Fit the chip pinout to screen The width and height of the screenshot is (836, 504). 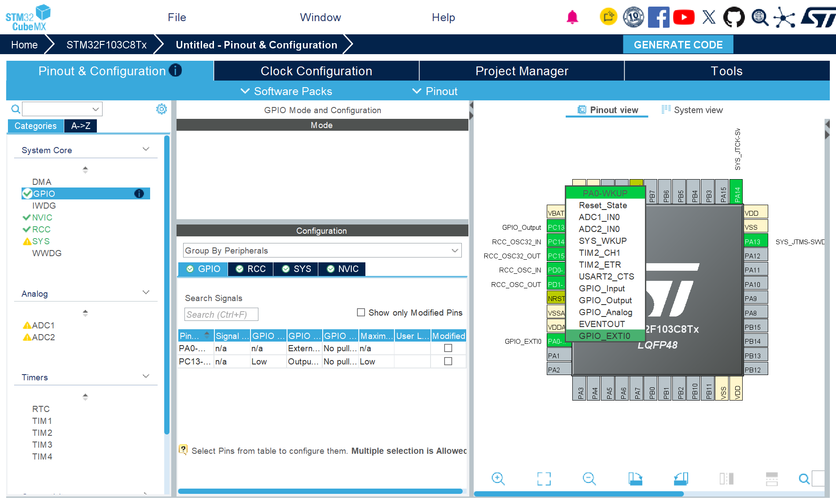pyautogui.click(x=544, y=478)
